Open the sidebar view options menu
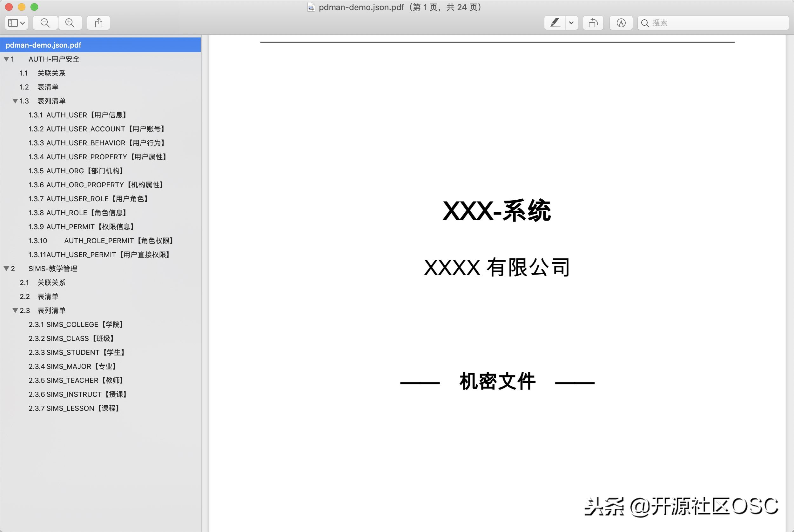This screenshot has width=794, height=532. pyautogui.click(x=16, y=23)
